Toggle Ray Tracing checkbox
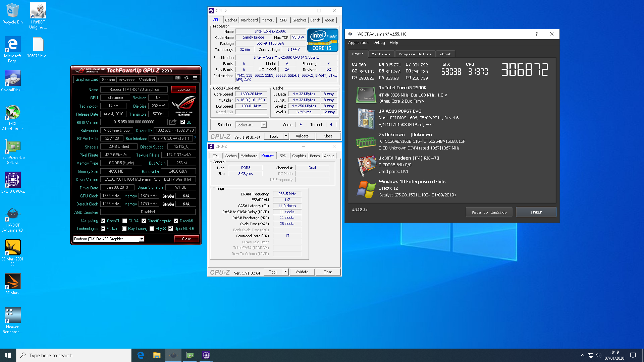Viewport: 644px width, 362px height. pos(124,229)
